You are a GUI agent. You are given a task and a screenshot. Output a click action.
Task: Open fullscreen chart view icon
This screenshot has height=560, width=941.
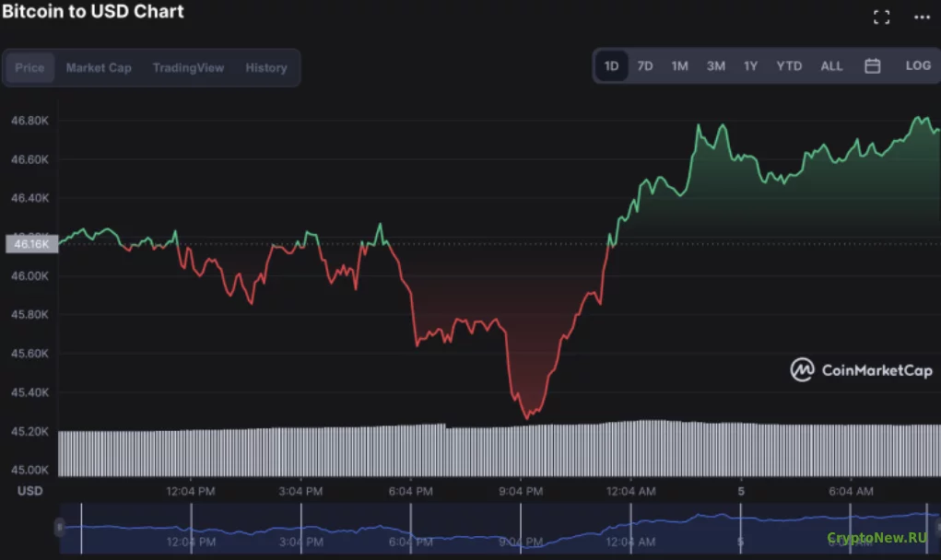881,17
